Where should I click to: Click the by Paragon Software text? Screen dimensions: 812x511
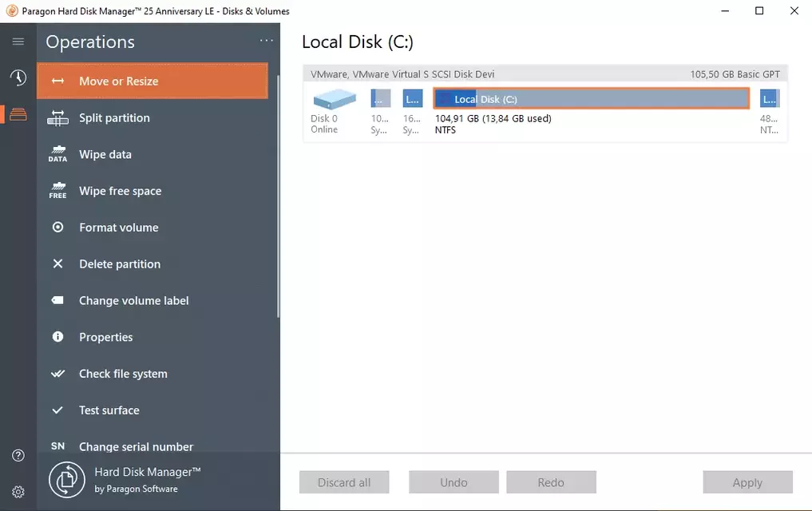137,489
